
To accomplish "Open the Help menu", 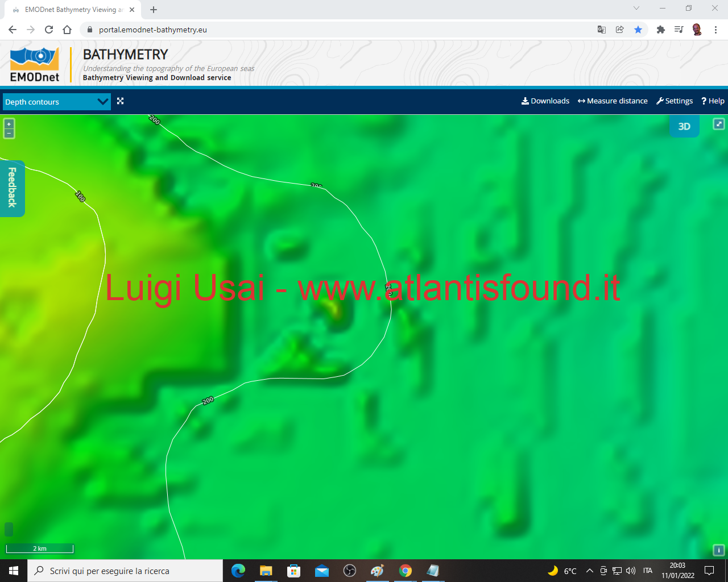I will tap(713, 101).
